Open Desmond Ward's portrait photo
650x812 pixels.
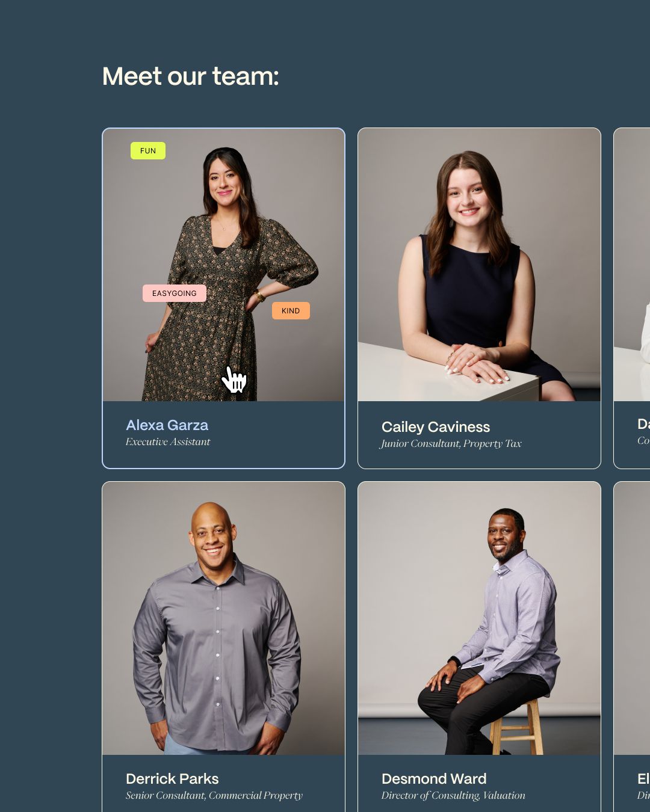point(480,618)
